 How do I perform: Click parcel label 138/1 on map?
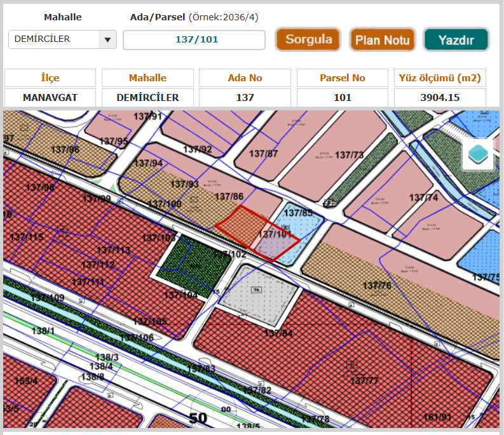43,331
